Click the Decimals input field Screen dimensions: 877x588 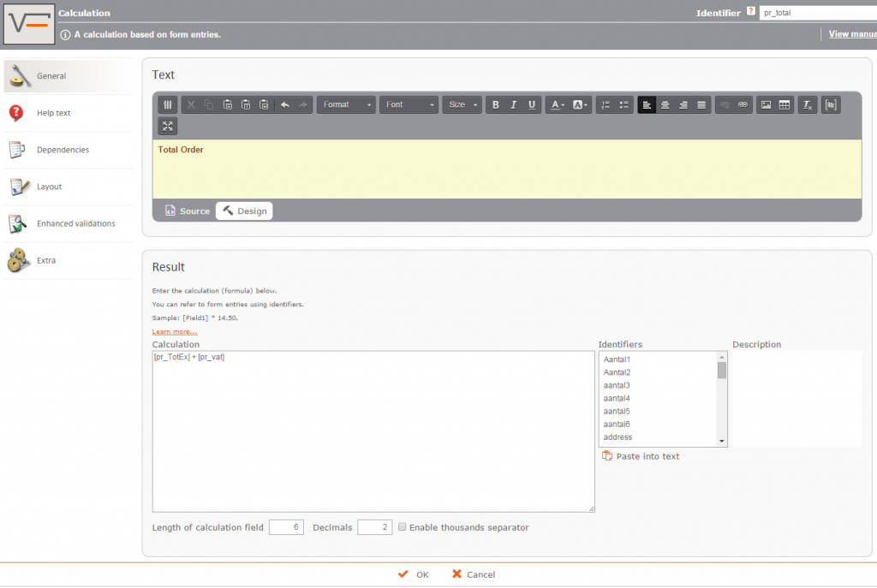point(374,527)
